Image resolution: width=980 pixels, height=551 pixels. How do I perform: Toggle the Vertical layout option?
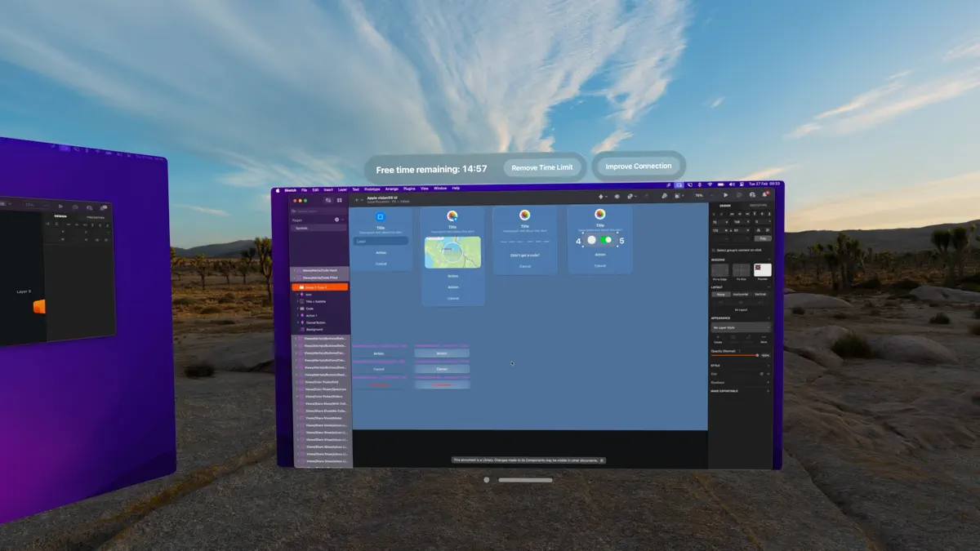760,294
